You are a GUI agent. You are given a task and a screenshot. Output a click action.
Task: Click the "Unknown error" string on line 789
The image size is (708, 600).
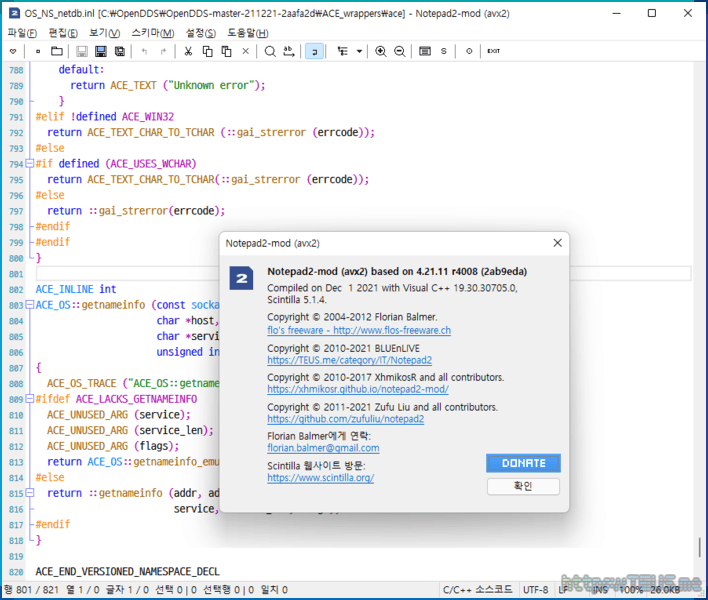[x=210, y=85]
